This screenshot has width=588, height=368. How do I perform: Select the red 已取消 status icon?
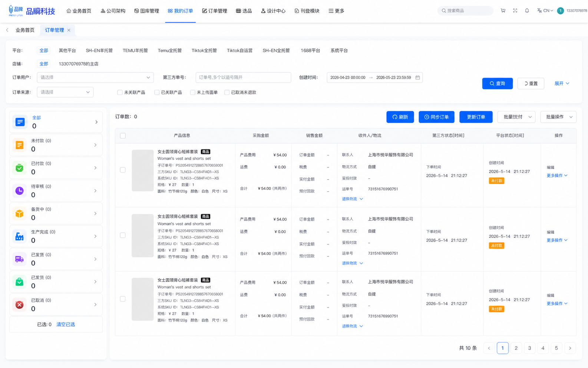(x=20, y=305)
